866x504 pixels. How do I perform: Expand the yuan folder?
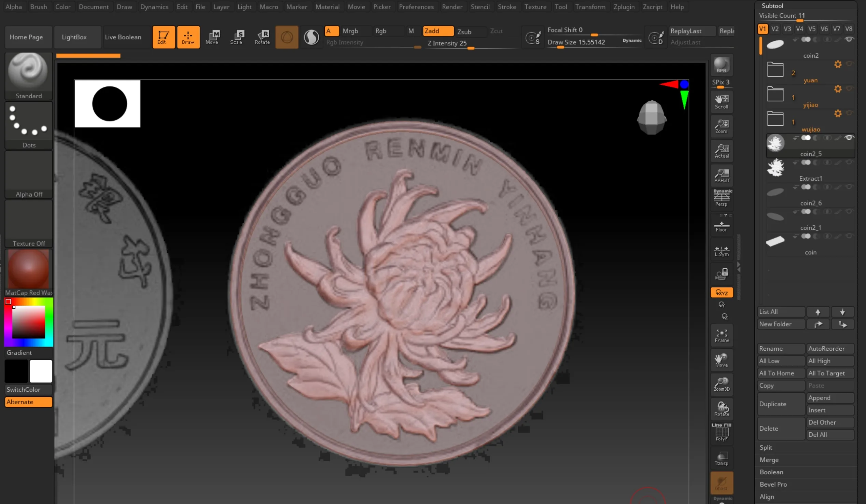pyautogui.click(x=775, y=70)
